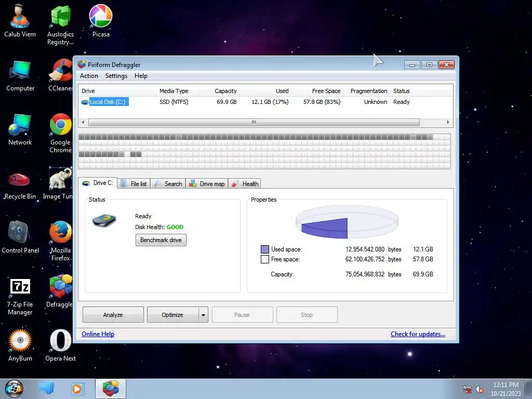The image size is (532, 399).
Task: Click the 75,054,968,832 capacity value
Action: click(365, 274)
